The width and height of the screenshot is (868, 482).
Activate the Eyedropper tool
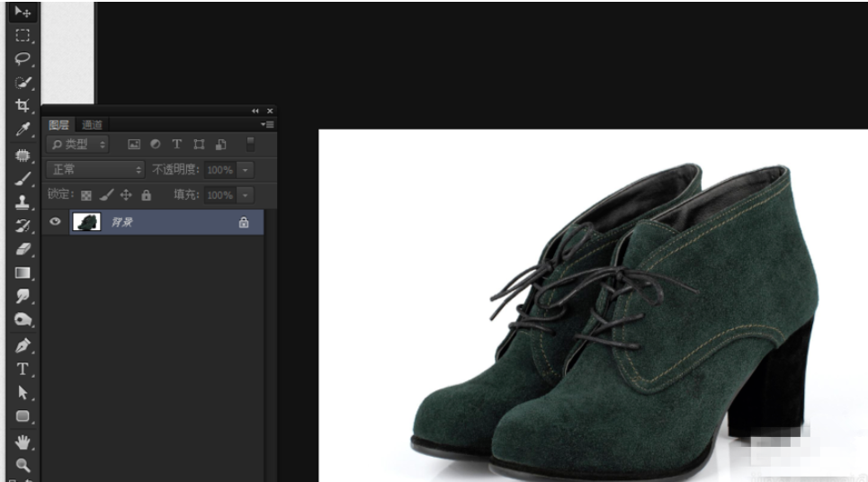[x=22, y=129]
